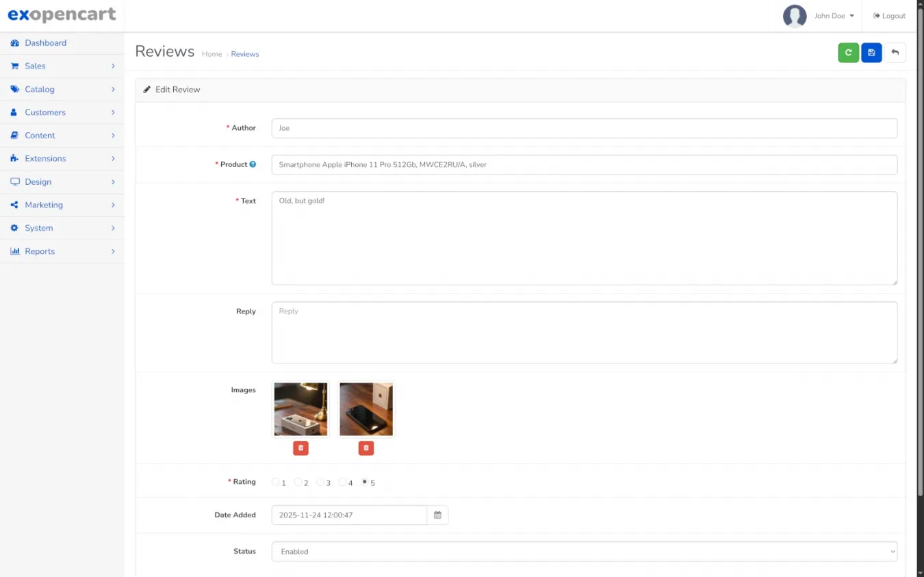Image resolution: width=924 pixels, height=577 pixels.
Task: Click the green refresh icon button
Action: click(848, 53)
